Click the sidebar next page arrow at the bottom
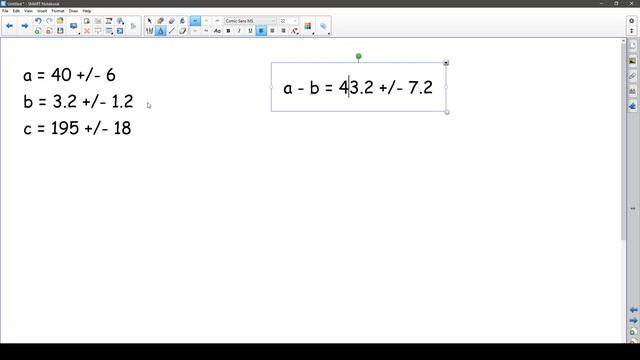Viewport: 640px width, 360px height. point(633,321)
